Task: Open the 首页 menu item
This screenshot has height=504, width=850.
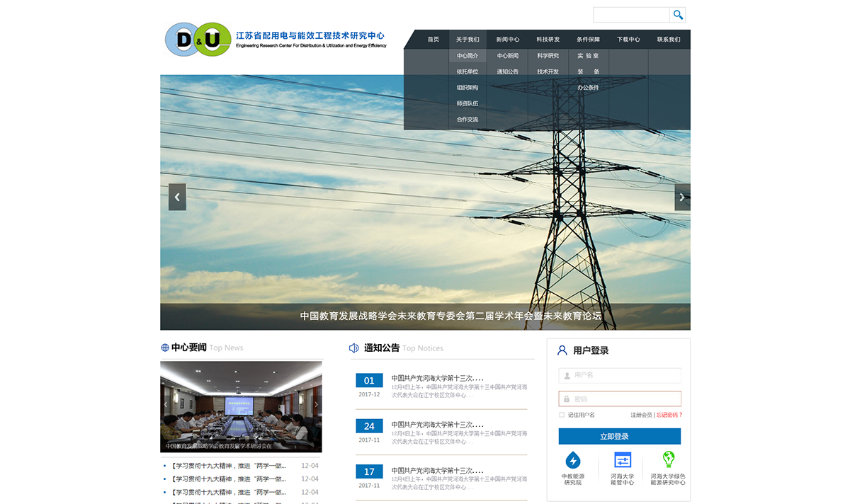Action: (433, 40)
